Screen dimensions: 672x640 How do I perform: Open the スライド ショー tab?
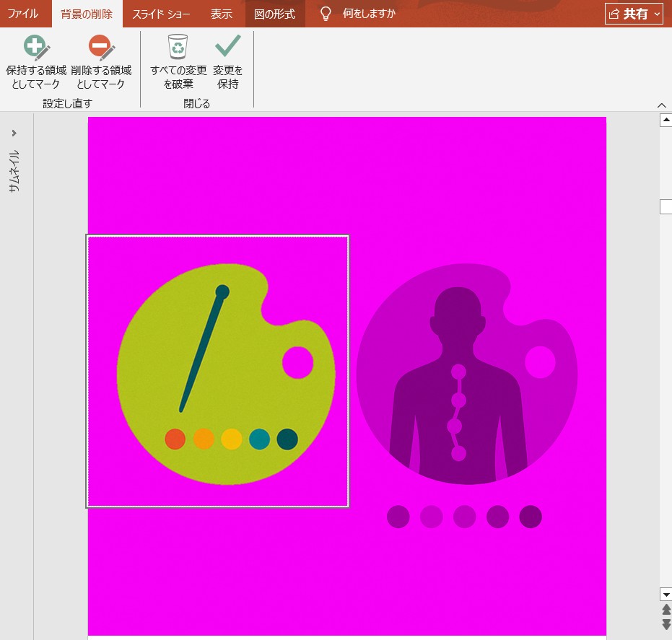coord(161,14)
